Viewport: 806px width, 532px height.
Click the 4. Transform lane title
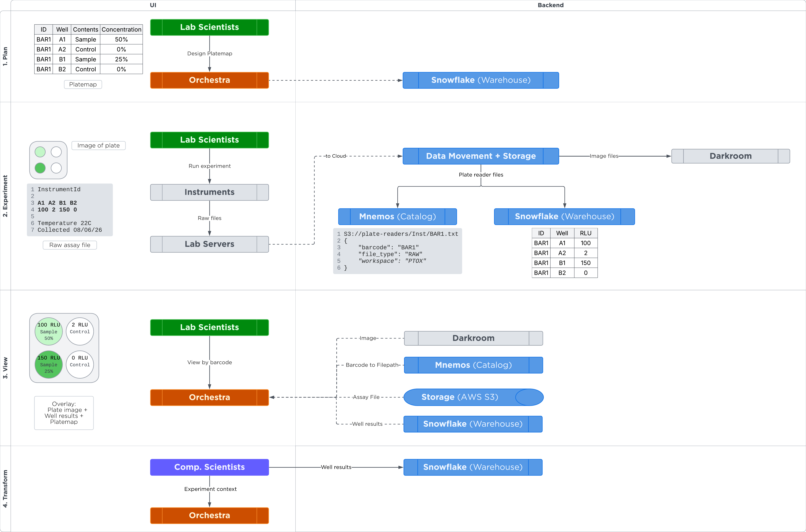click(5, 489)
